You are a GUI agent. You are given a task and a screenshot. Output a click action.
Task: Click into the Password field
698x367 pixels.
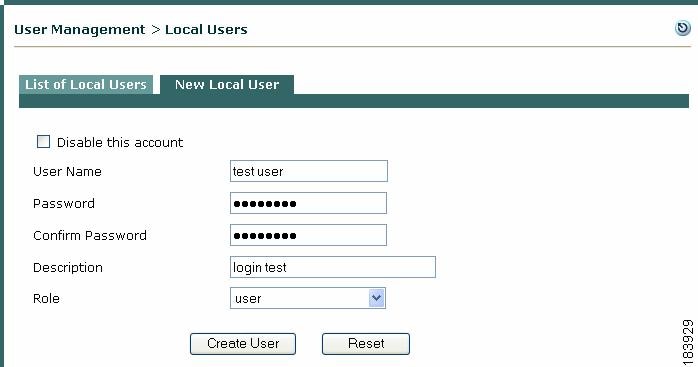(308, 203)
